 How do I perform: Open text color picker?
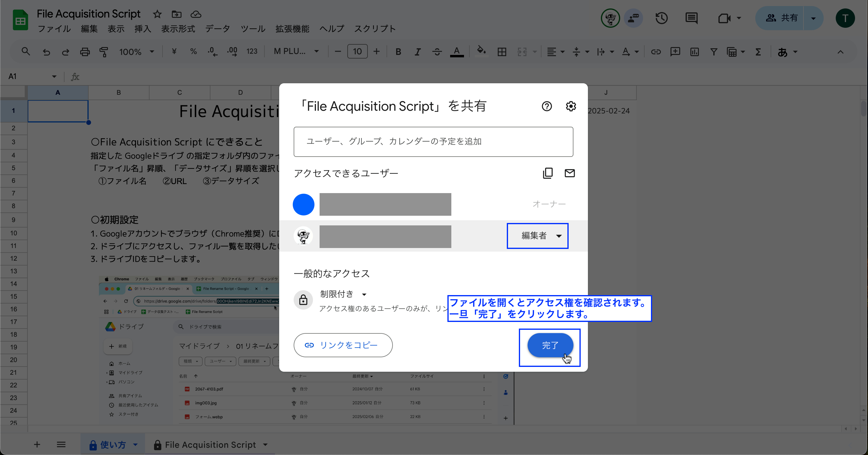pyautogui.click(x=456, y=52)
